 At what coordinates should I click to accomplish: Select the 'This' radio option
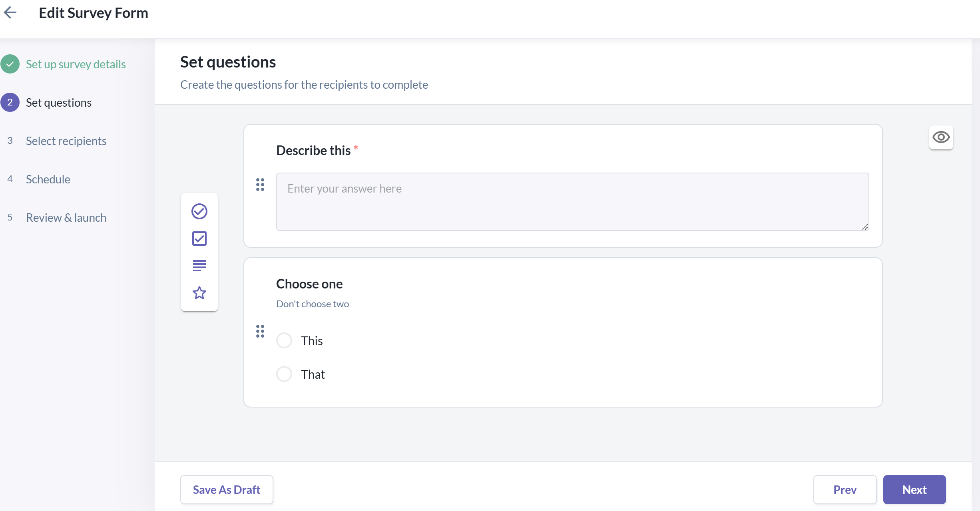pos(284,341)
